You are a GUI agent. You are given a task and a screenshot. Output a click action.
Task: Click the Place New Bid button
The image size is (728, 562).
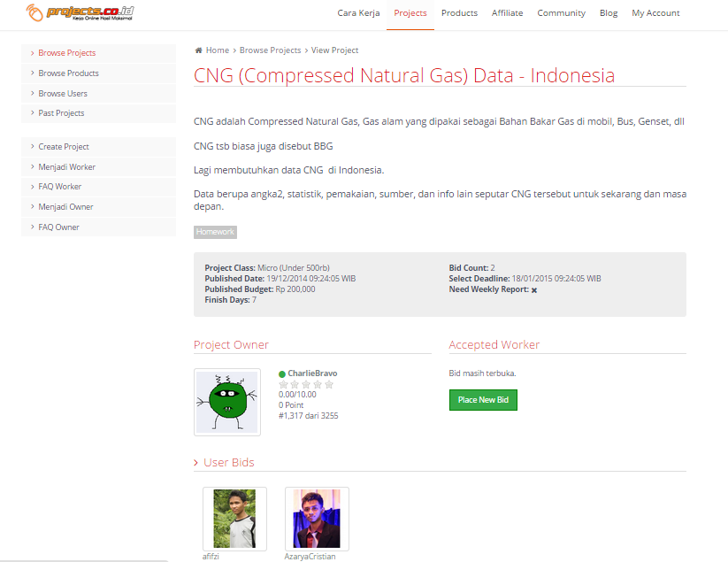(483, 400)
